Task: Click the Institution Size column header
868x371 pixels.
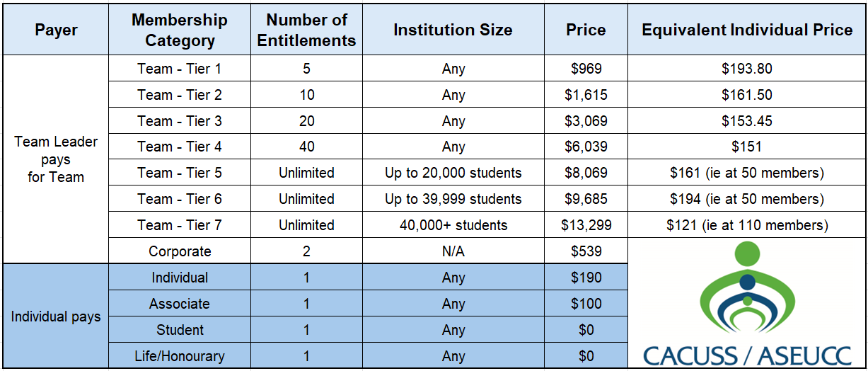Action: (x=453, y=30)
